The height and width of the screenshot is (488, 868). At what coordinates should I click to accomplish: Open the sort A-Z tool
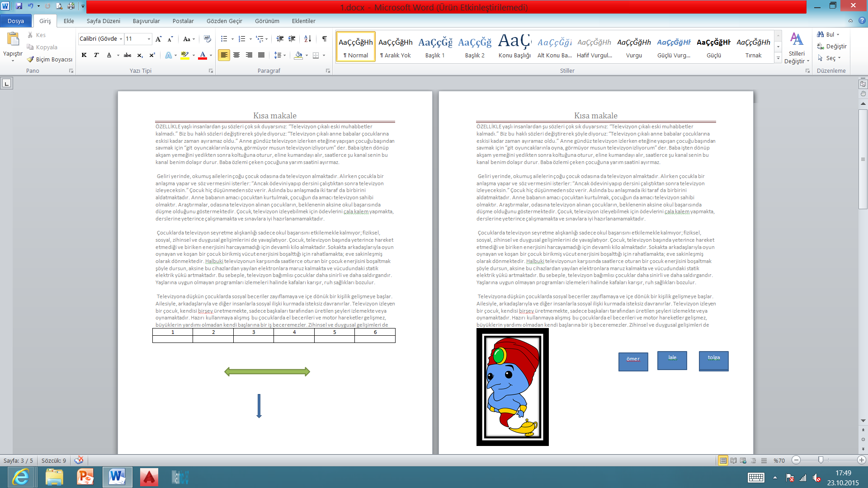coord(308,39)
